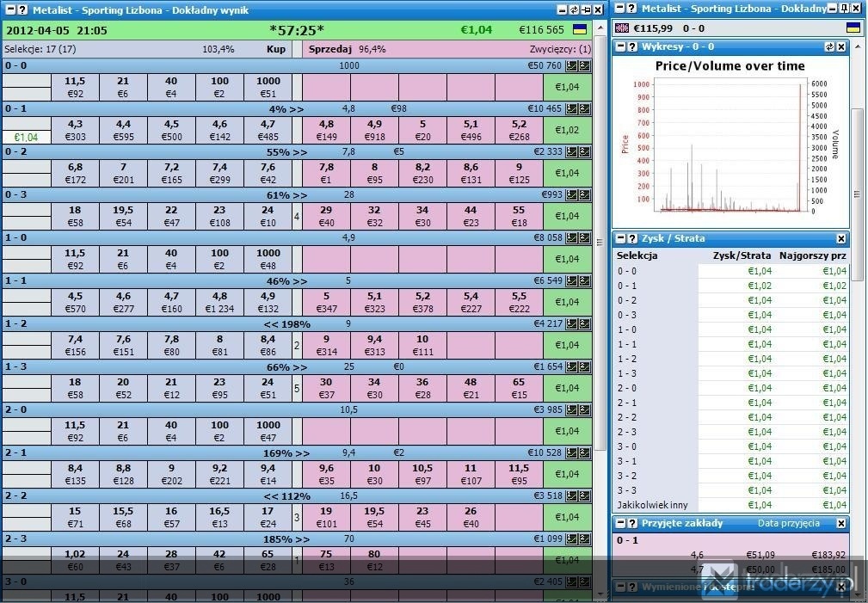
Task: Select the 3 - 3 row in Zysk / Strata
Action: [732, 490]
